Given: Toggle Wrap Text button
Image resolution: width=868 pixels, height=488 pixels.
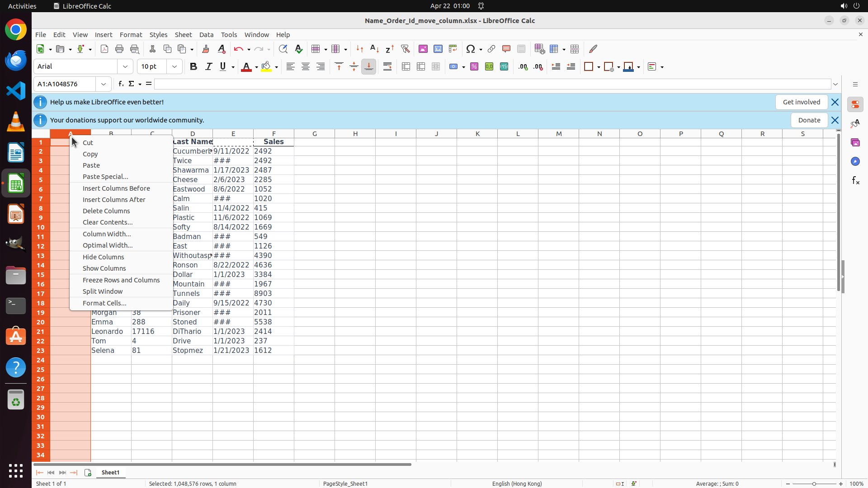Looking at the screenshot, I should click(x=387, y=66).
